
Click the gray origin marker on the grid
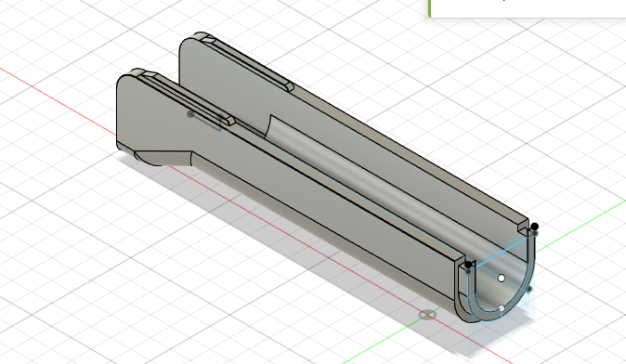click(x=427, y=315)
